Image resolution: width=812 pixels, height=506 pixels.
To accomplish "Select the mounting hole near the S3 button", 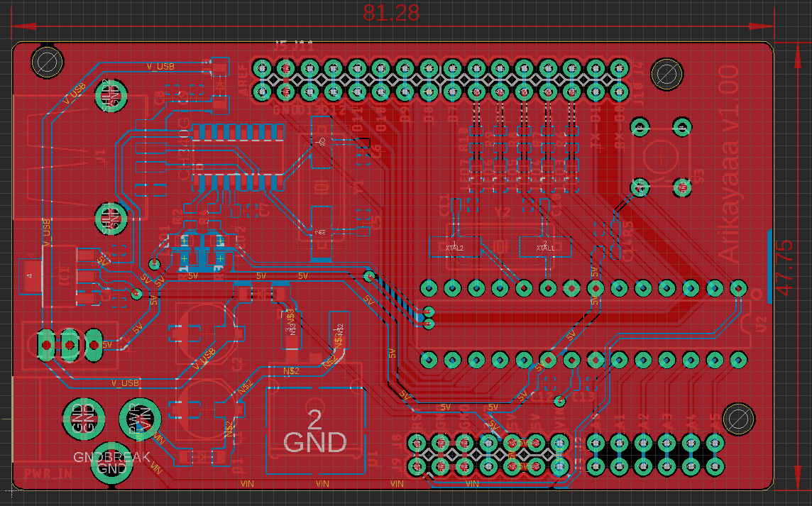I will tap(666, 74).
